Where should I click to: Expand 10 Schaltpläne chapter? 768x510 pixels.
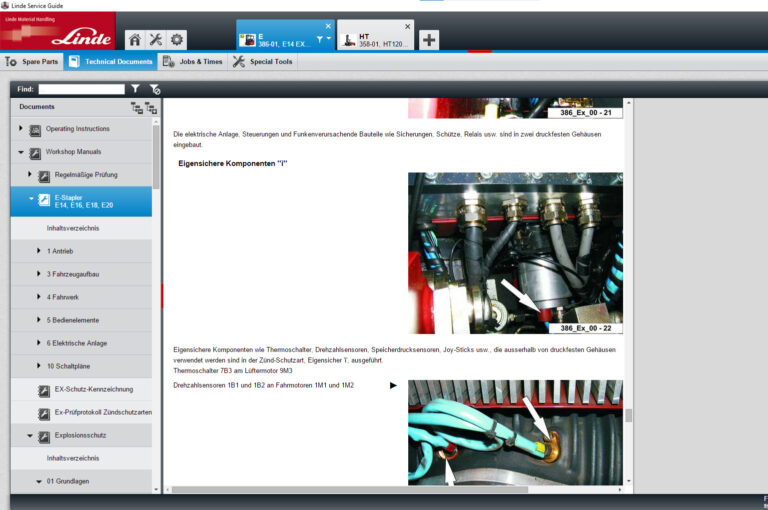pyautogui.click(x=38, y=366)
